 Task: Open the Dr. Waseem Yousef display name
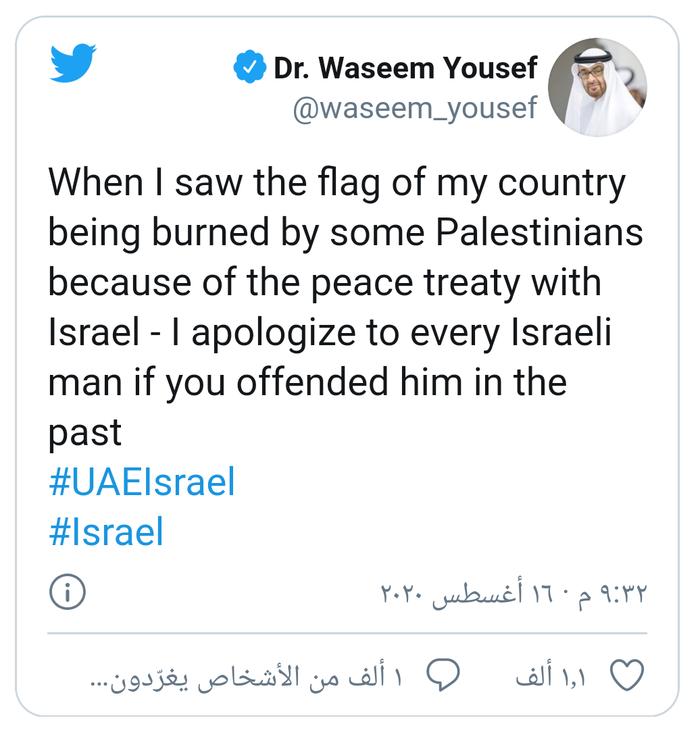tap(405, 68)
